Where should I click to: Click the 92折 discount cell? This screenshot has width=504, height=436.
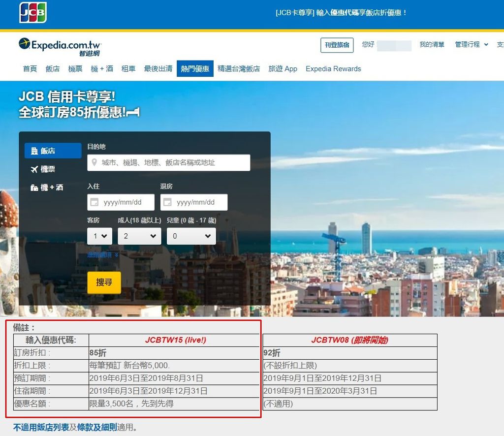[x=350, y=353]
